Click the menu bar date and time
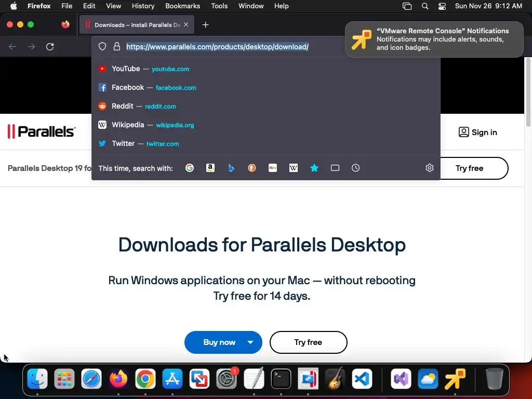 [488, 6]
